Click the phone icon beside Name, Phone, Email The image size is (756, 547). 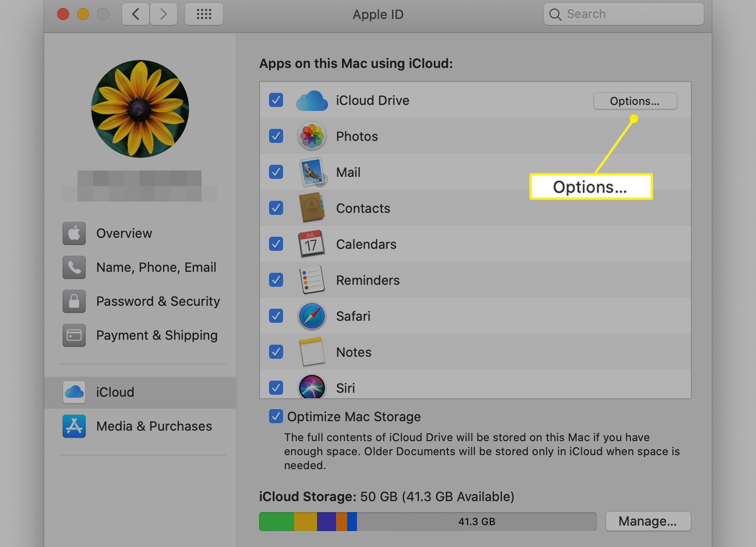coord(74,267)
